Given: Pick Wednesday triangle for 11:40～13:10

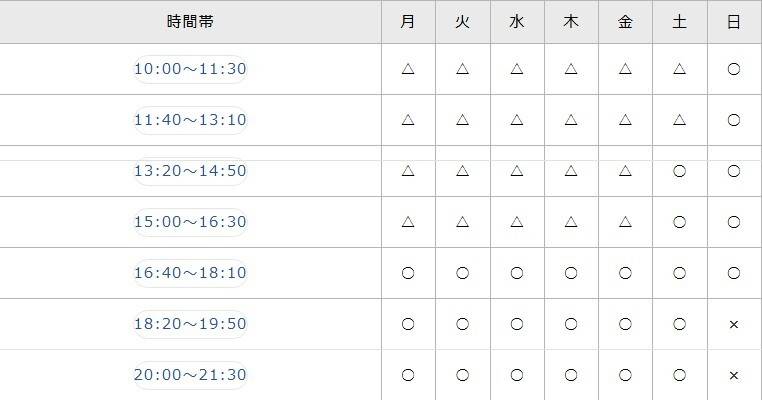Looking at the screenshot, I should [x=517, y=120].
